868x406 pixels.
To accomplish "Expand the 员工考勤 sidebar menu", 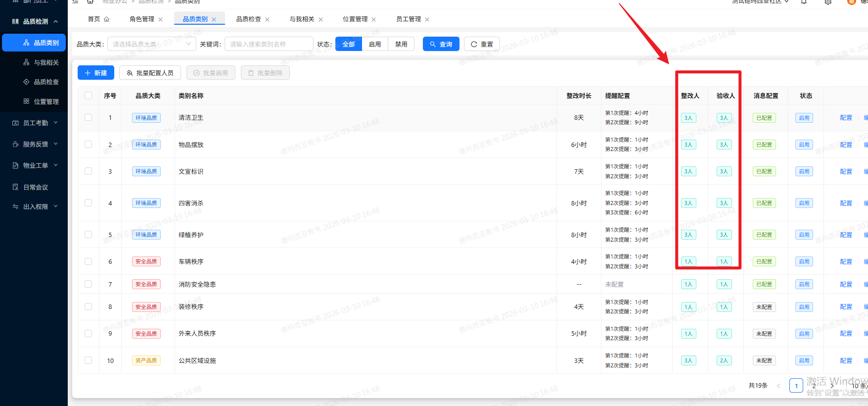I will click(x=35, y=123).
